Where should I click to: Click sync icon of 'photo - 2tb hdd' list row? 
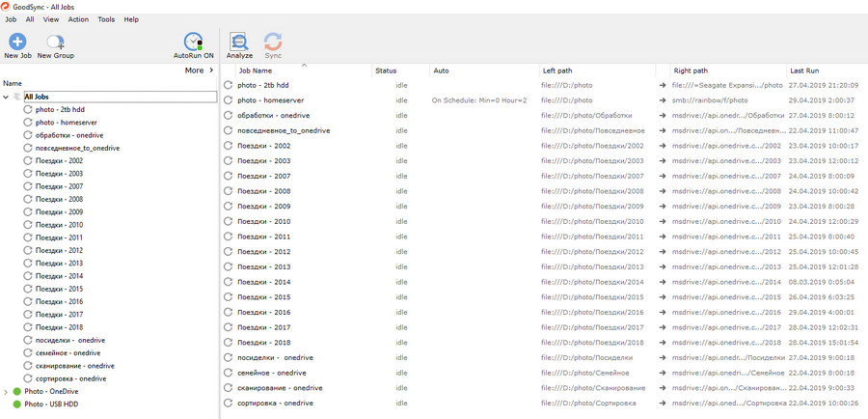coord(228,85)
